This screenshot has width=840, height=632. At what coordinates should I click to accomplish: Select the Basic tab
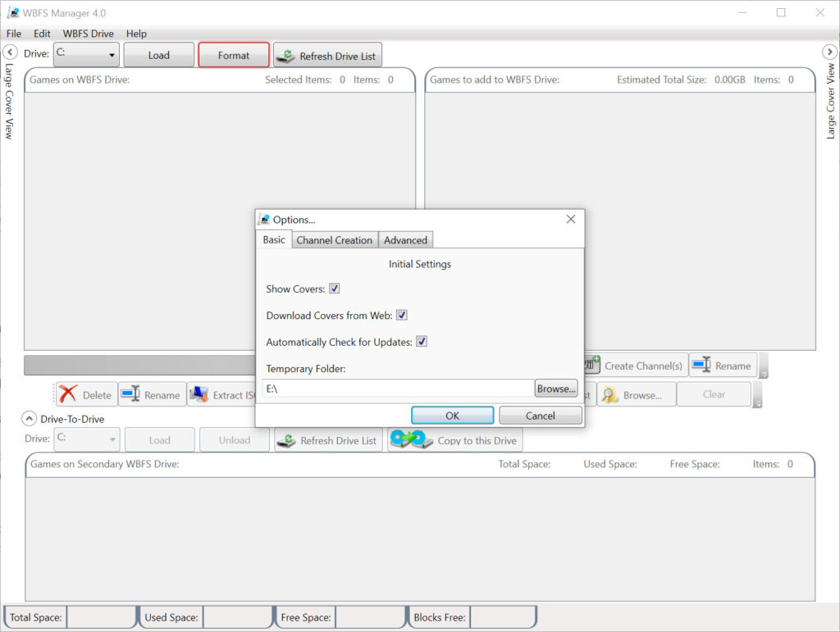click(x=274, y=239)
